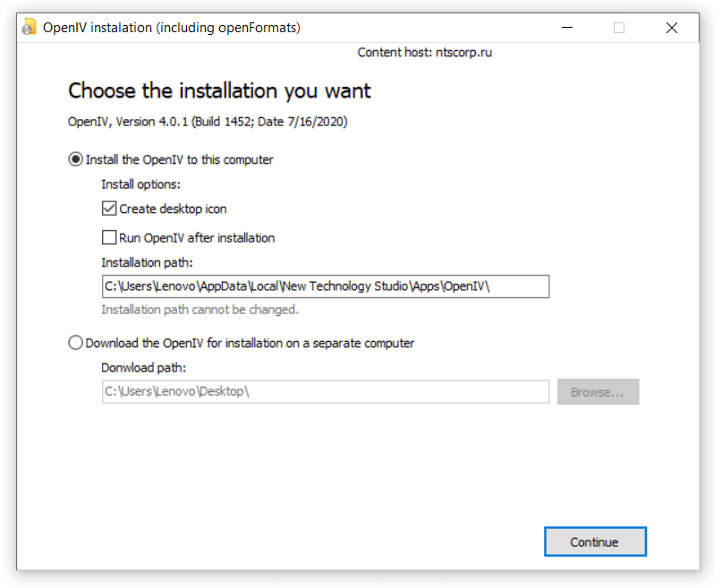Click inside the Installation path text field
The width and height of the screenshot is (722, 588).
[x=325, y=286]
